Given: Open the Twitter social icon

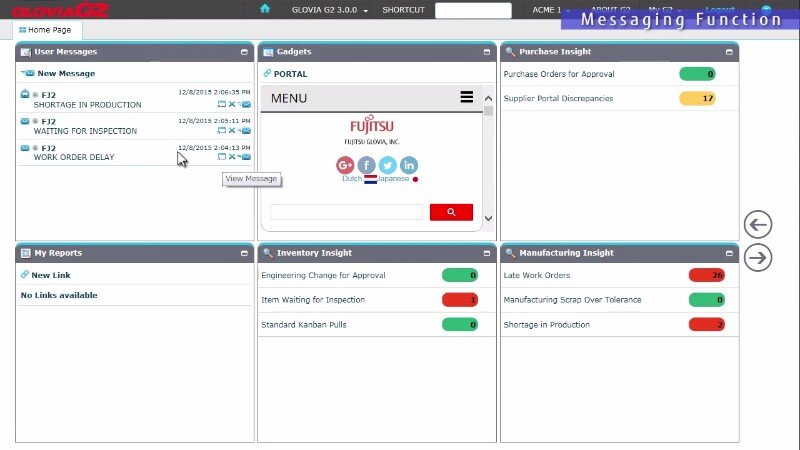Looking at the screenshot, I should [388, 165].
